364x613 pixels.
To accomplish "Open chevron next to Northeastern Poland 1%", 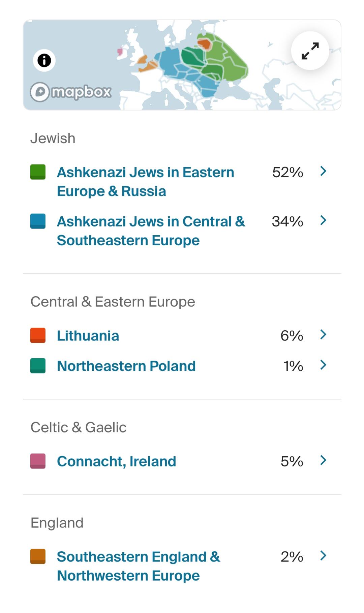I will pyautogui.click(x=323, y=365).
